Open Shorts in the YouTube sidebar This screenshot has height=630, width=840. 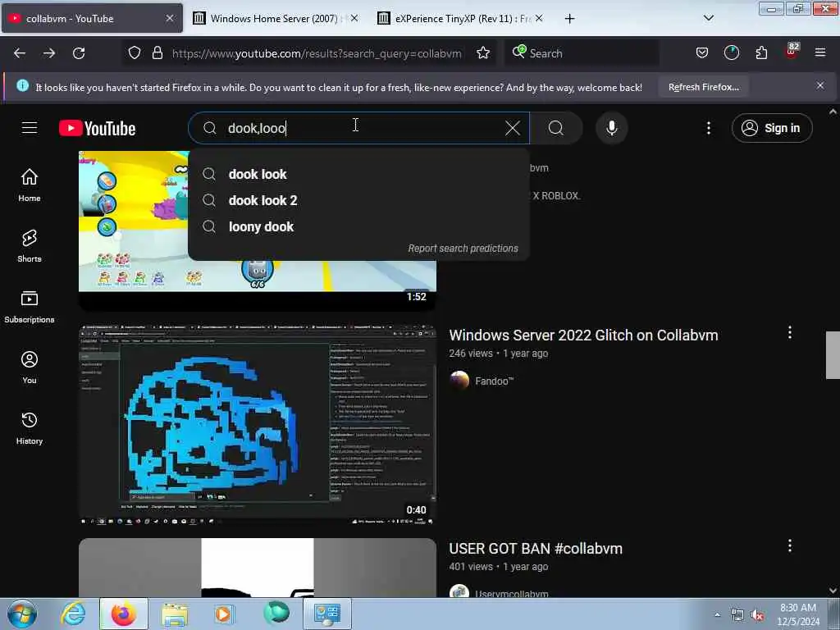pyautogui.click(x=30, y=246)
